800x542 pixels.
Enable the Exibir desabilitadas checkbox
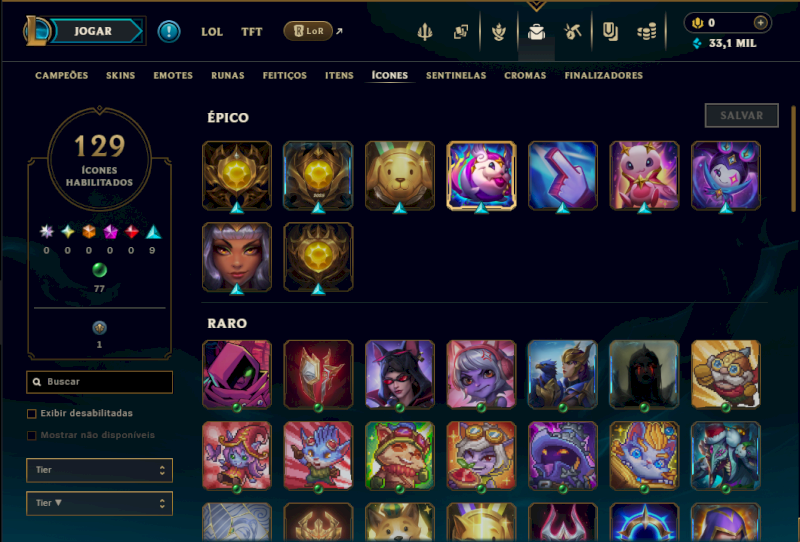coord(32,413)
